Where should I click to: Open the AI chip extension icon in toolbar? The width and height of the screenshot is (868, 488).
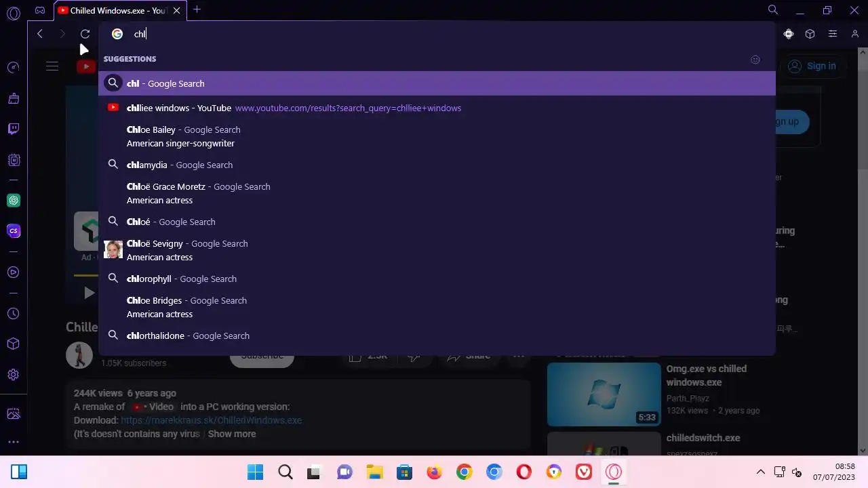[x=788, y=34]
